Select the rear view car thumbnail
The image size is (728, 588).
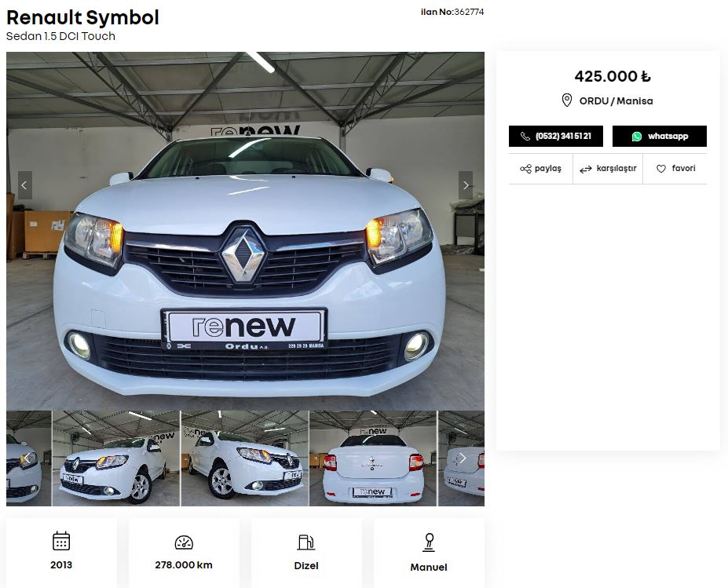[373, 458]
